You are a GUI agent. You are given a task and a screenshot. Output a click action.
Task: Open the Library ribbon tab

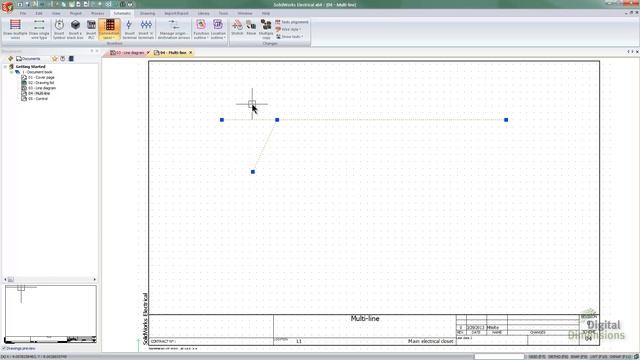click(203, 13)
